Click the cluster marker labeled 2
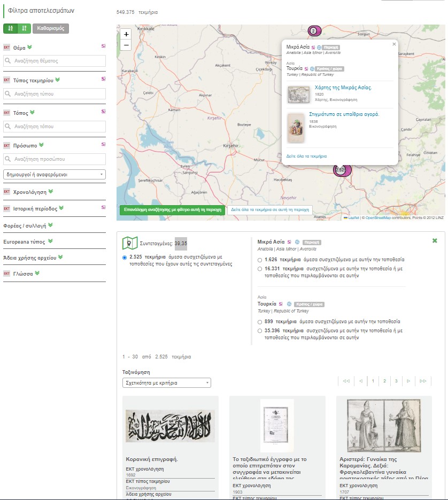The width and height of the screenshot is (448, 500). [313, 31]
